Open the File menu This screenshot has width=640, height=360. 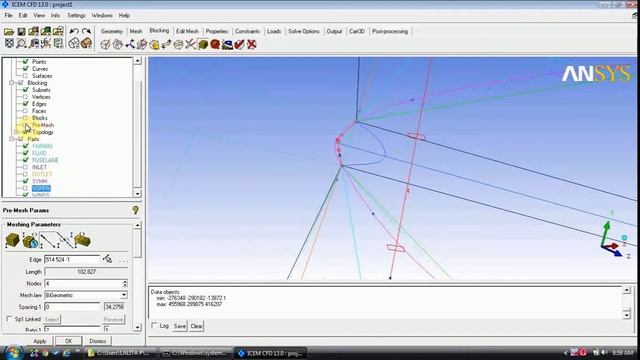(9, 16)
